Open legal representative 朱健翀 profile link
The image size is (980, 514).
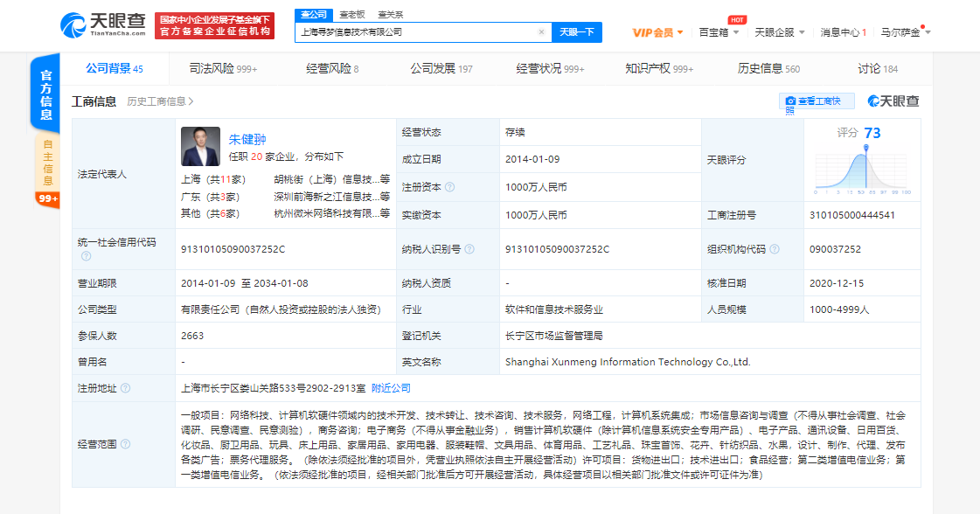pyautogui.click(x=247, y=140)
